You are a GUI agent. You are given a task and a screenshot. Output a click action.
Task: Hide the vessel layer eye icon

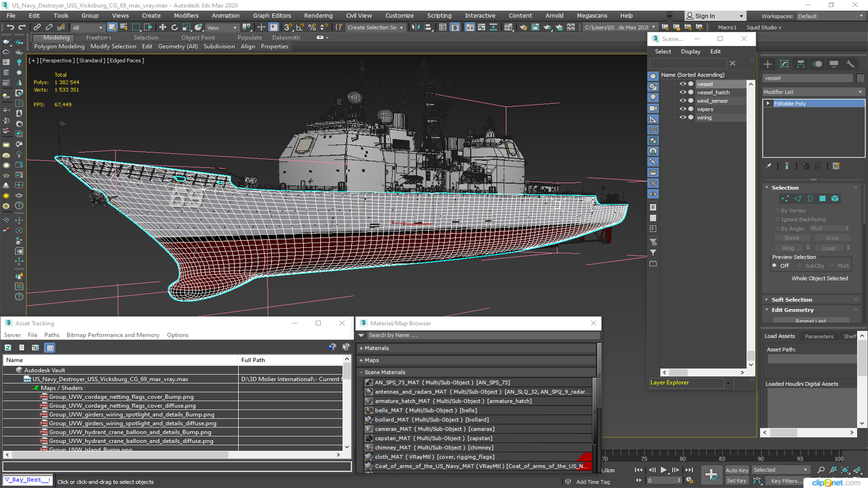[x=683, y=84]
